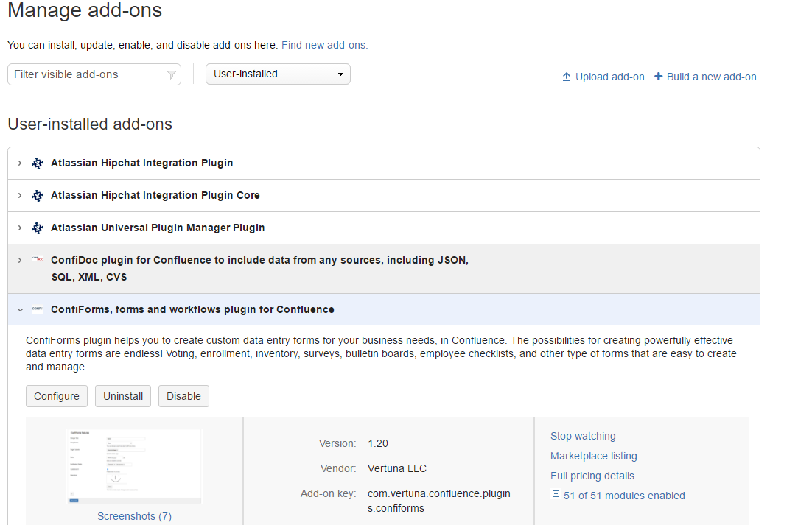Open the Marketplace listing link
The image size is (812, 525).
pyautogui.click(x=593, y=456)
